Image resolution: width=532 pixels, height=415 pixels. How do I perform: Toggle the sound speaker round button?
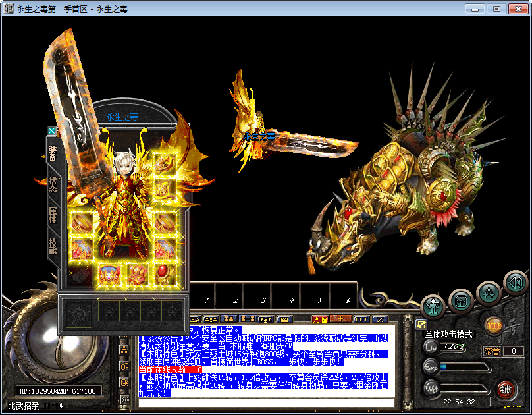tap(516, 283)
